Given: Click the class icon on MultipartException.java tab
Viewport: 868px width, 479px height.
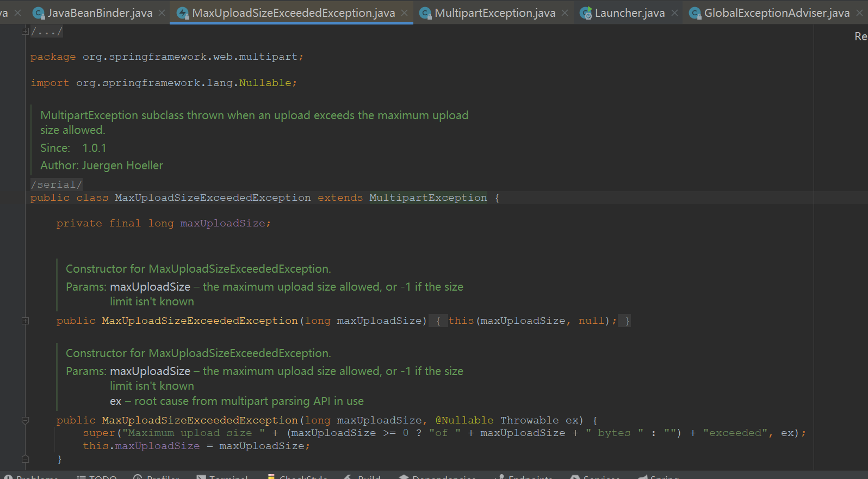Looking at the screenshot, I should [425, 13].
